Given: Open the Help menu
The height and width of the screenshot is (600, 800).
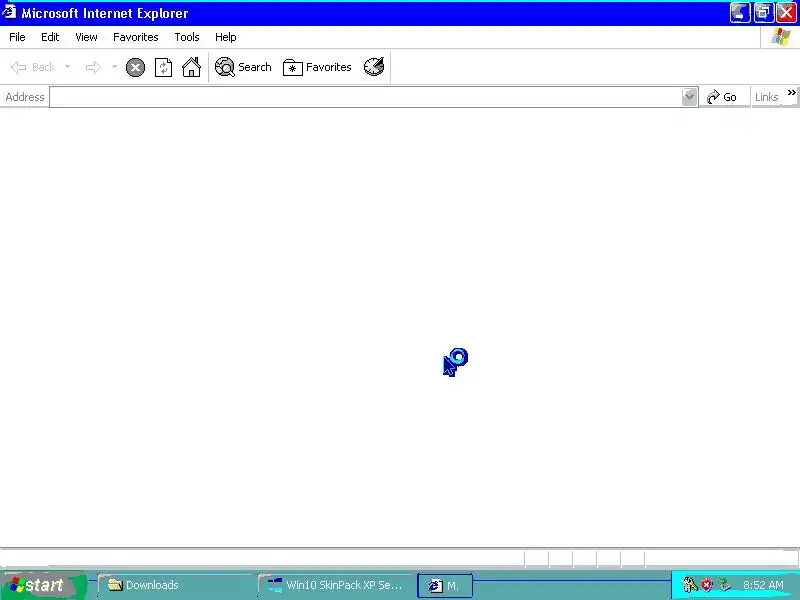Looking at the screenshot, I should 226,37.
